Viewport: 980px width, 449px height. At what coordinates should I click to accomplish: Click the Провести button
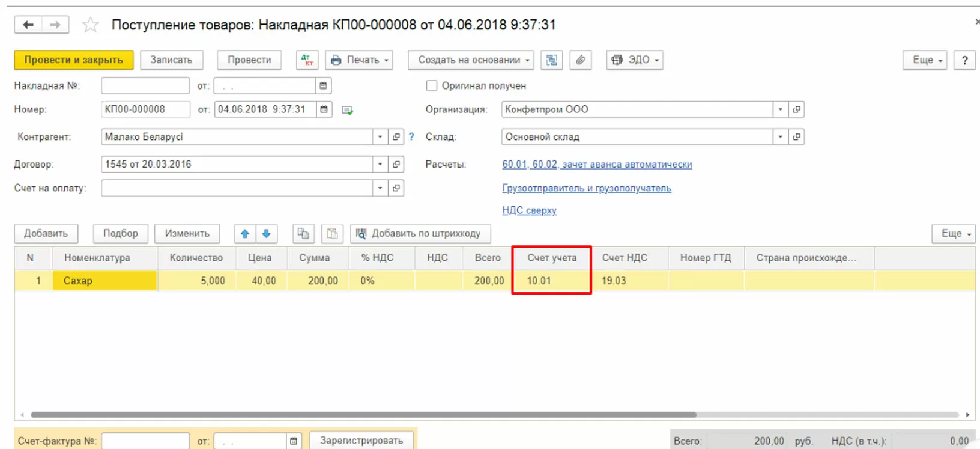point(249,60)
